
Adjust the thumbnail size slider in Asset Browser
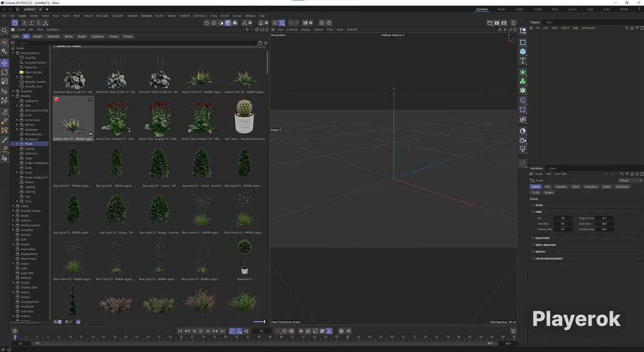click(259, 322)
